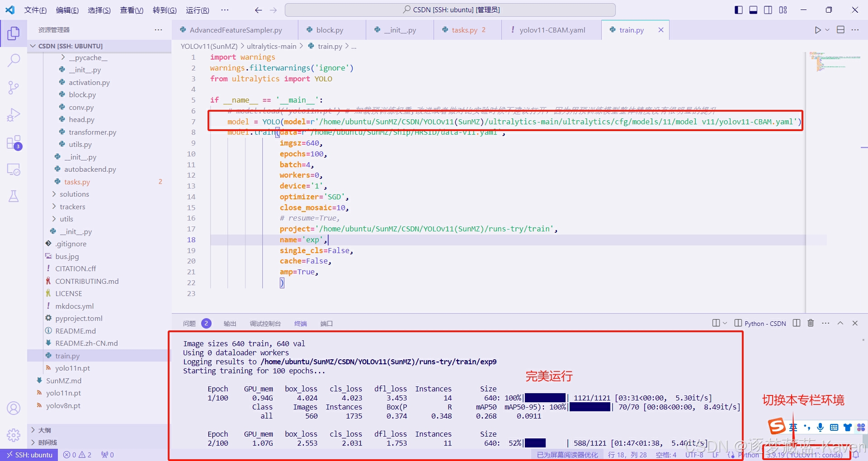868x461 pixels.
Task: Toggle the bottom panel layout button
Action: coord(753,10)
